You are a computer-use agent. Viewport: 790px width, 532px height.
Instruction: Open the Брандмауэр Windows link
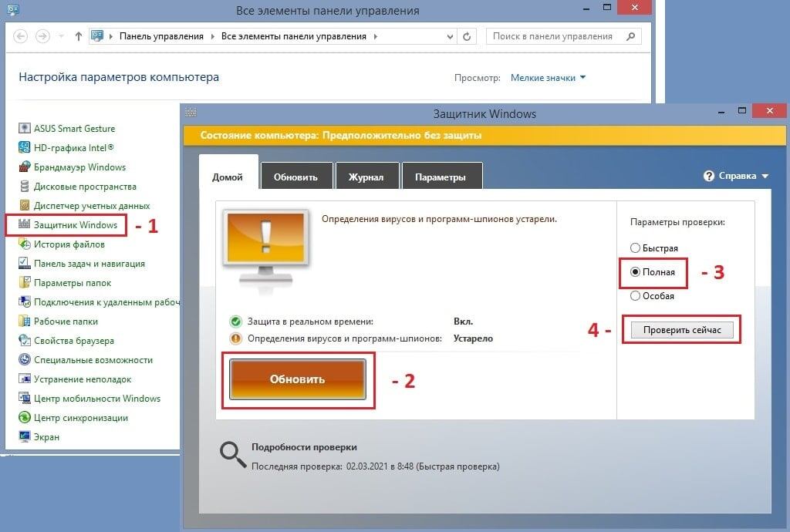point(79,167)
